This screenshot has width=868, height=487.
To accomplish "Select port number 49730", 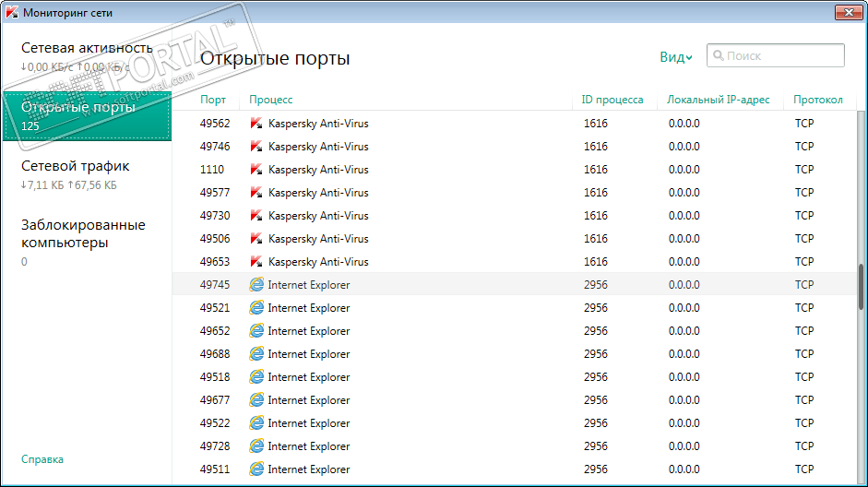I will pyautogui.click(x=215, y=216).
